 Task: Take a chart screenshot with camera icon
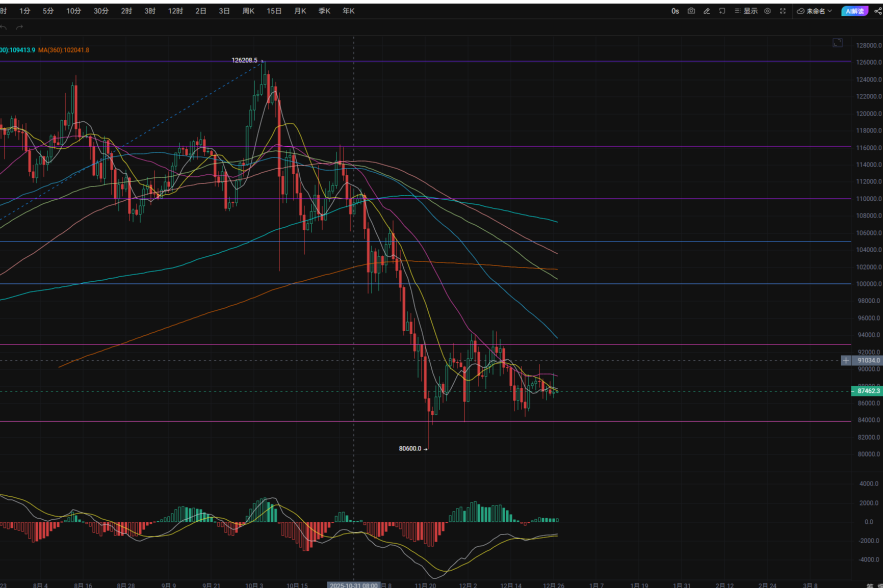[x=691, y=11]
